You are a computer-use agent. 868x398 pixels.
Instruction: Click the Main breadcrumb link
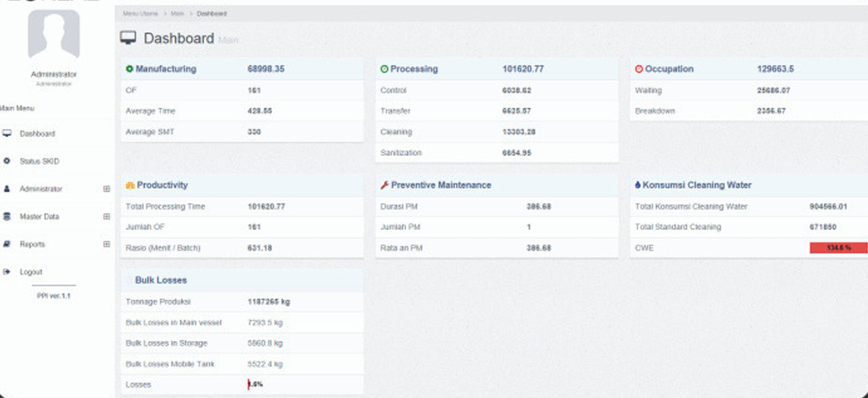[x=177, y=13]
